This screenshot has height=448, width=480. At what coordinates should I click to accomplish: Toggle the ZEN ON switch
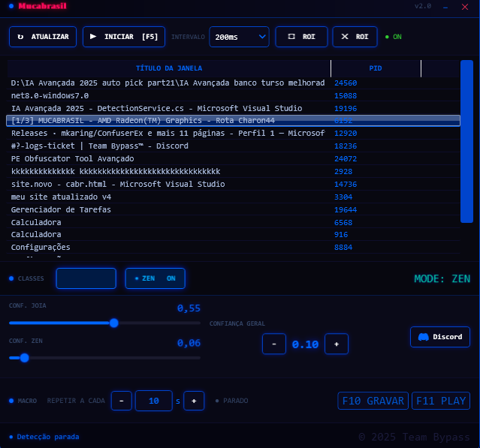tap(155, 278)
